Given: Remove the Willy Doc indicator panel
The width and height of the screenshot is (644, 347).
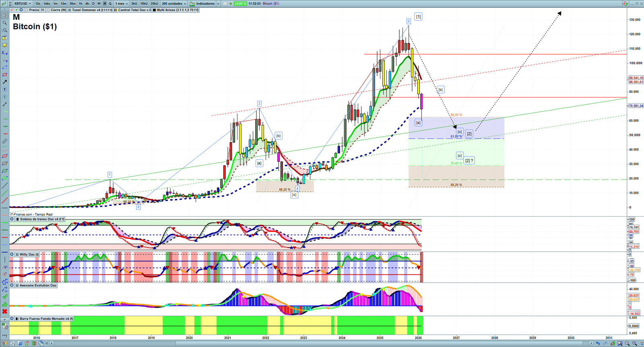Looking at the screenshot, I should coord(12,254).
